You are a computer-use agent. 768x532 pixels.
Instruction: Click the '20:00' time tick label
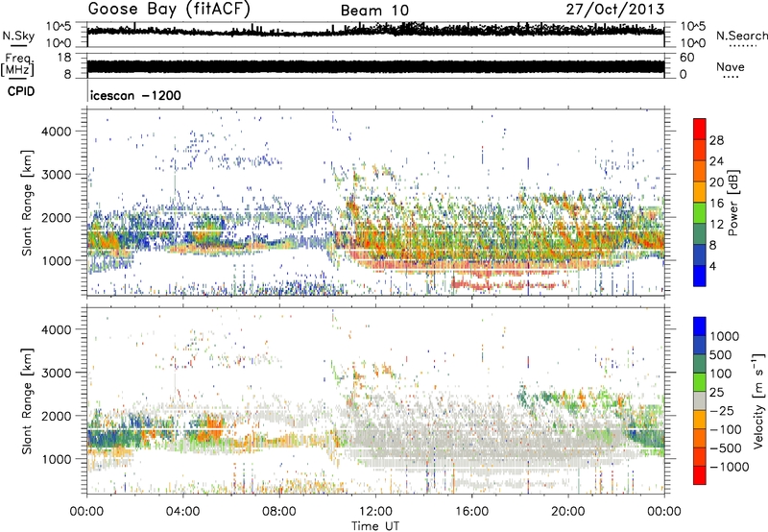point(568,512)
